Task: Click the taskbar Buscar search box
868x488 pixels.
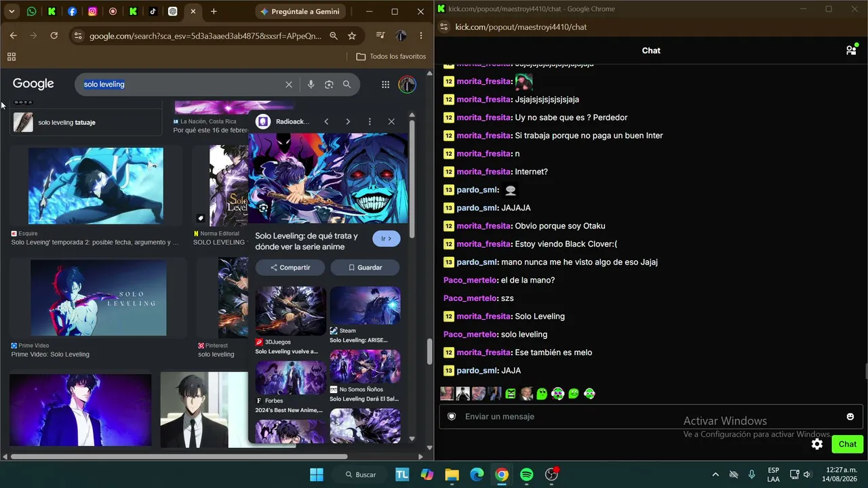Action: click(x=361, y=474)
